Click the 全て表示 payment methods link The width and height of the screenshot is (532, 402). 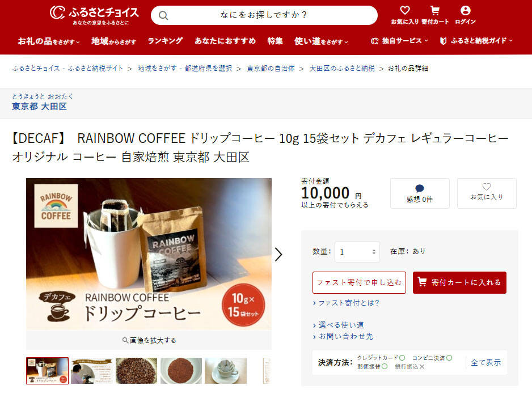(485, 362)
